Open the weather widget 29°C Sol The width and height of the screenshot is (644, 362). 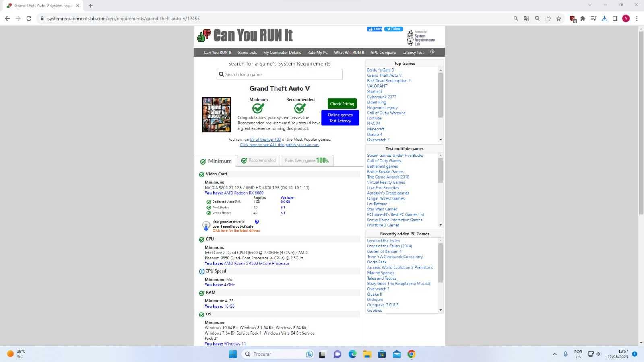point(16,354)
